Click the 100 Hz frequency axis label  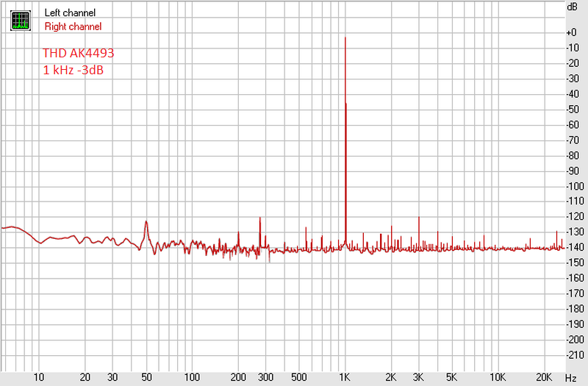tap(192, 377)
